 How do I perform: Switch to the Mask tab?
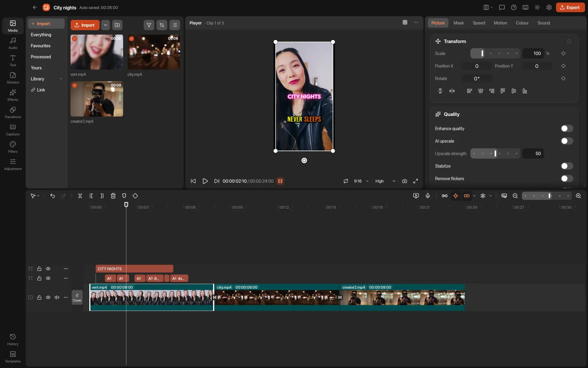(x=459, y=23)
